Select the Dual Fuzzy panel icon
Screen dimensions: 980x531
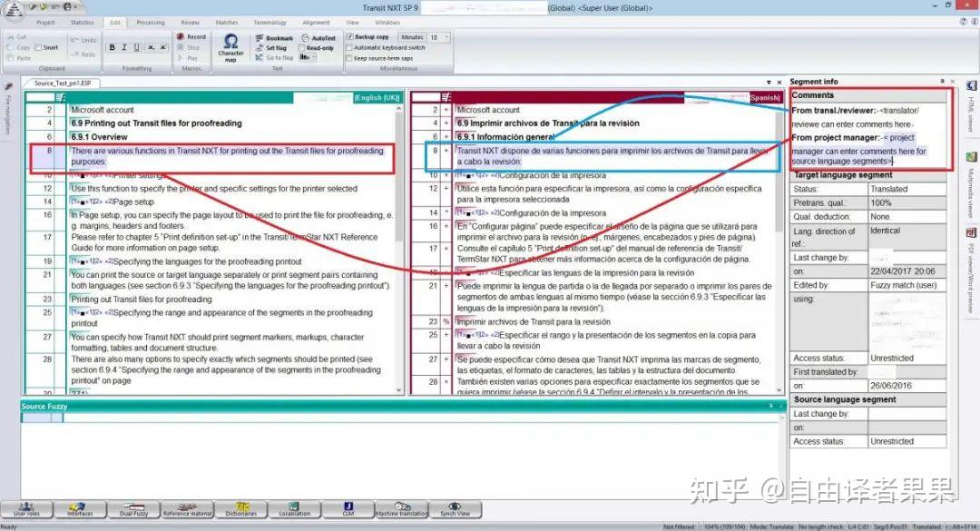[136, 510]
